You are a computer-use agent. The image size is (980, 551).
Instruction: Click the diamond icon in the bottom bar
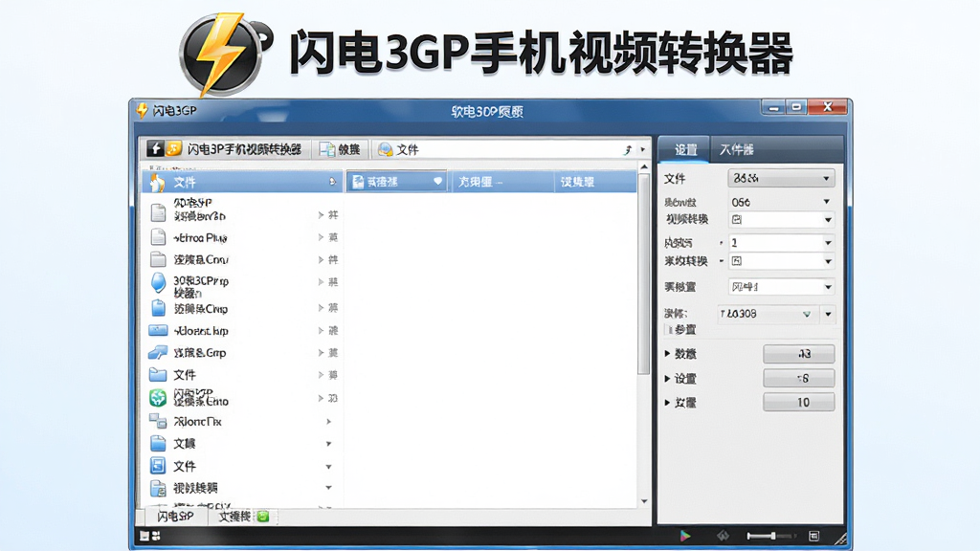[723, 536]
